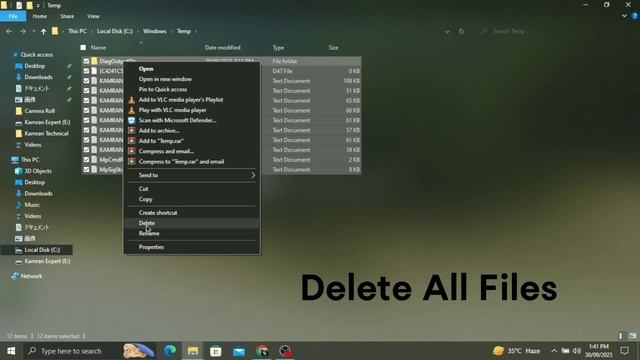The height and width of the screenshot is (360, 640).
Task: Uncheck the DiagOutputDir folder checkbox
Action: pyautogui.click(x=86, y=61)
